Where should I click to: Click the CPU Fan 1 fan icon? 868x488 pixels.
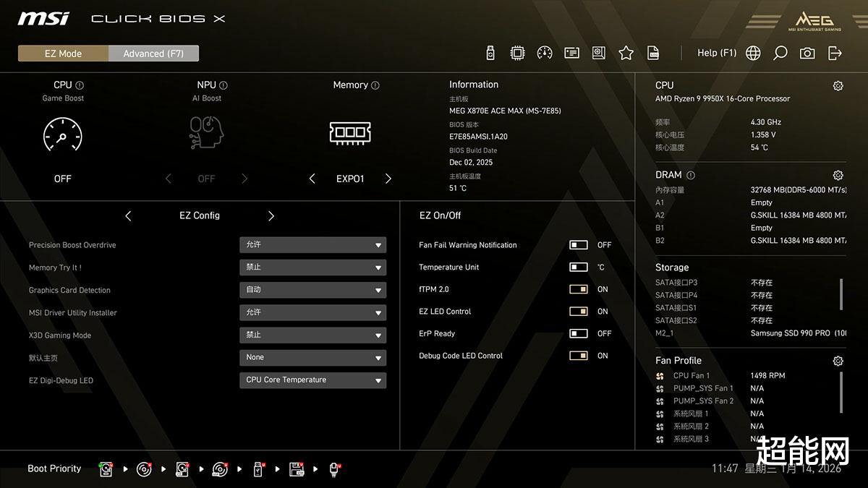click(x=660, y=376)
